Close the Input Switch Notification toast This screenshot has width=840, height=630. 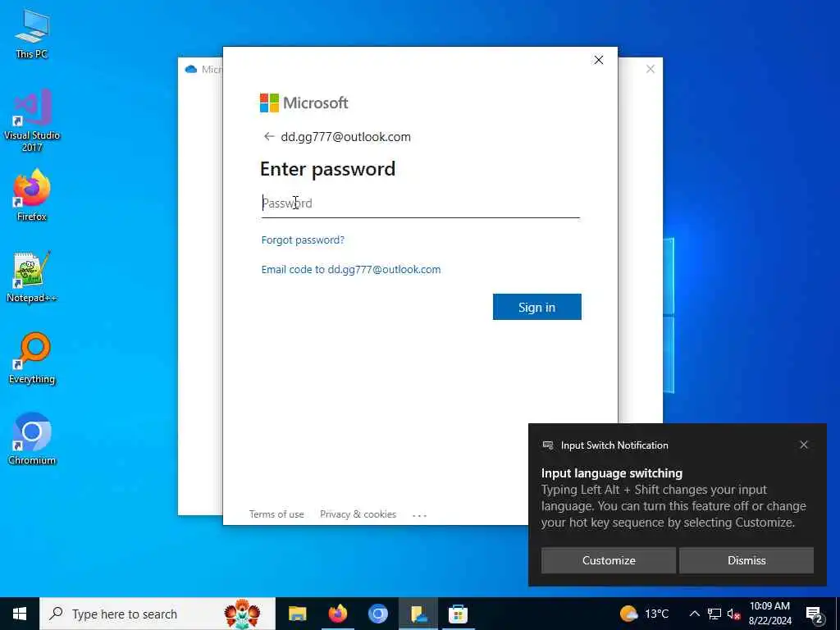(x=804, y=445)
